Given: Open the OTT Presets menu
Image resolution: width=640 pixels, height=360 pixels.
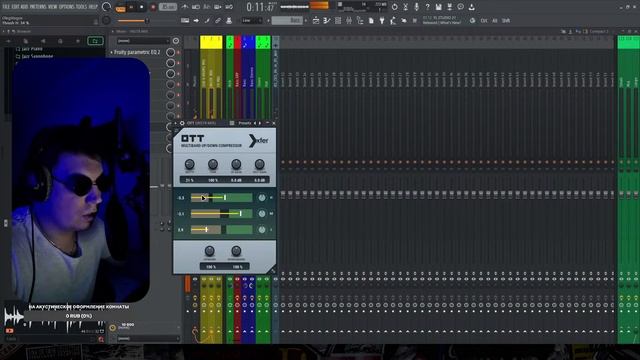Looking at the screenshot, I should coord(244,123).
